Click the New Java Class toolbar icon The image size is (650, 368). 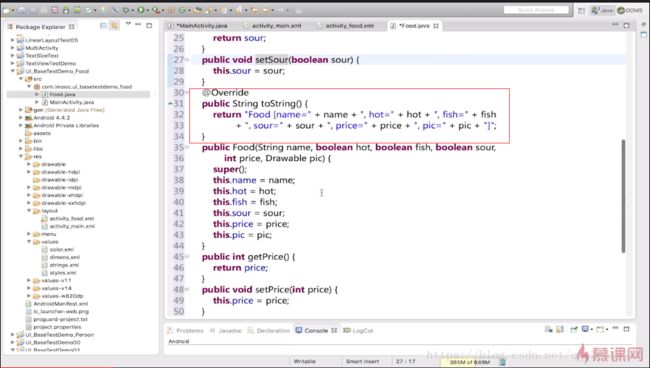pyautogui.click(x=182, y=10)
